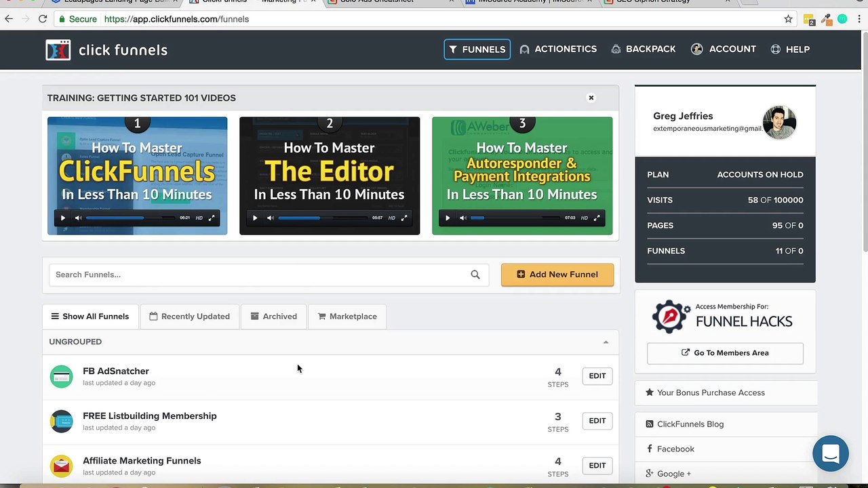
Task: Switch to Solo Ads Cheatsheet browser tab
Action: (x=390, y=1)
